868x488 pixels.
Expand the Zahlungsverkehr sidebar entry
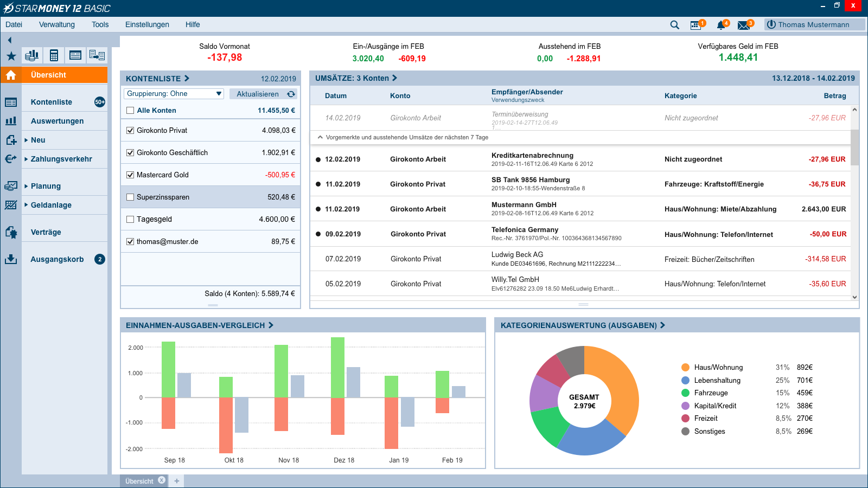pyautogui.click(x=26, y=159)
